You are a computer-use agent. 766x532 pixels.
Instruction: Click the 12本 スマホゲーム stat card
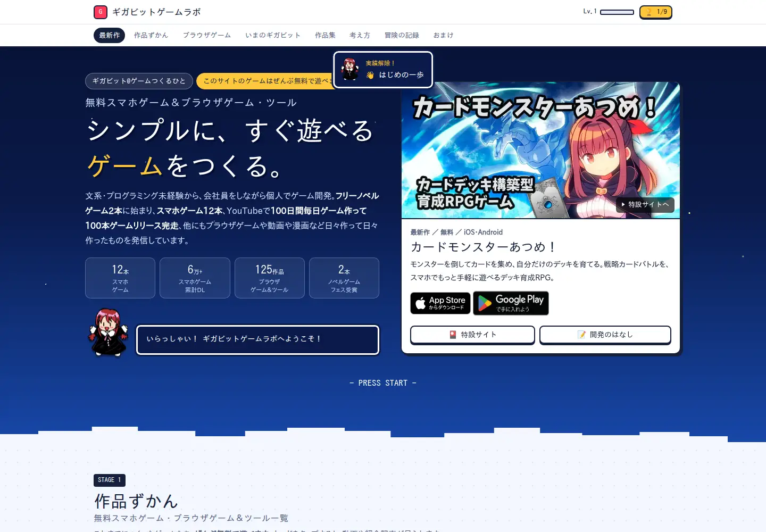click(120, 278)
